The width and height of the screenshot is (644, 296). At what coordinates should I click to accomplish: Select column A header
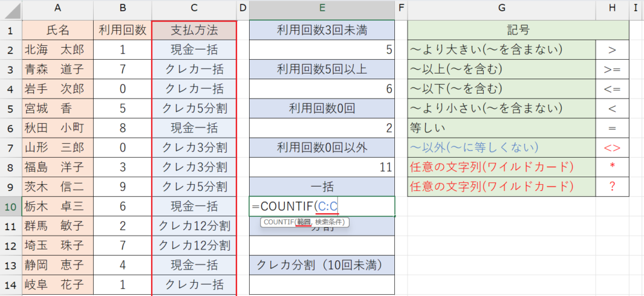click(x=57, y=9)
